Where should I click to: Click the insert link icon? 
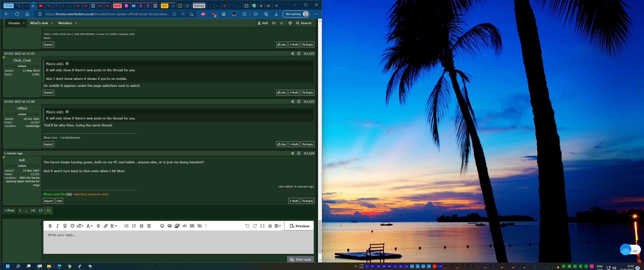pos(106,226)
